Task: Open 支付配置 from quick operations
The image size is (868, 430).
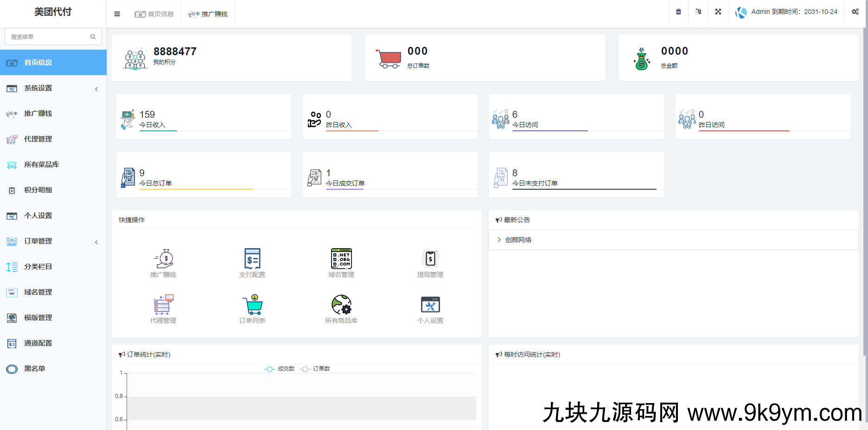Action: point(252,262)
